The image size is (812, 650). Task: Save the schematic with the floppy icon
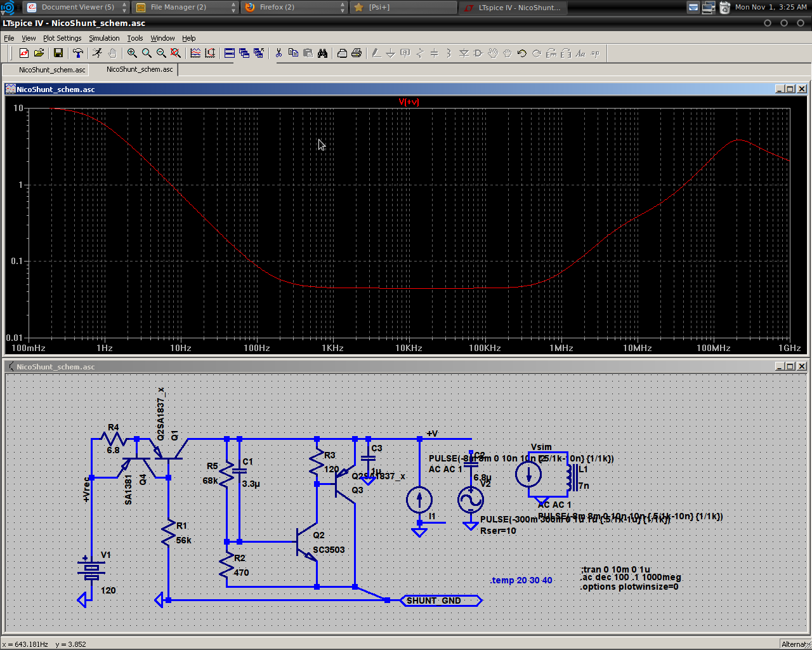coord(58,53)
